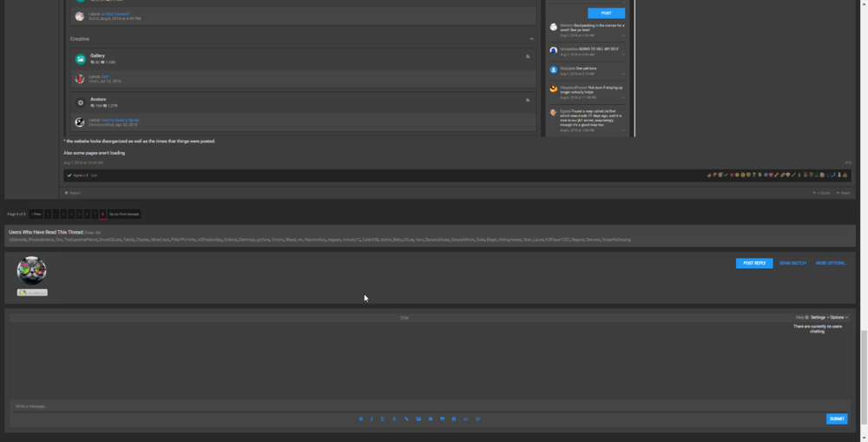Open user Dethman profile

coord(247,240)
